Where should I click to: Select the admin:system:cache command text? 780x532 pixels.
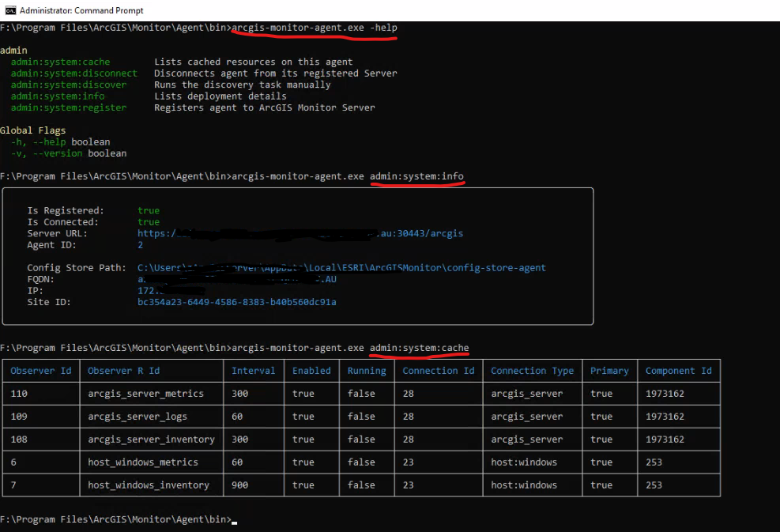[60, 62]
